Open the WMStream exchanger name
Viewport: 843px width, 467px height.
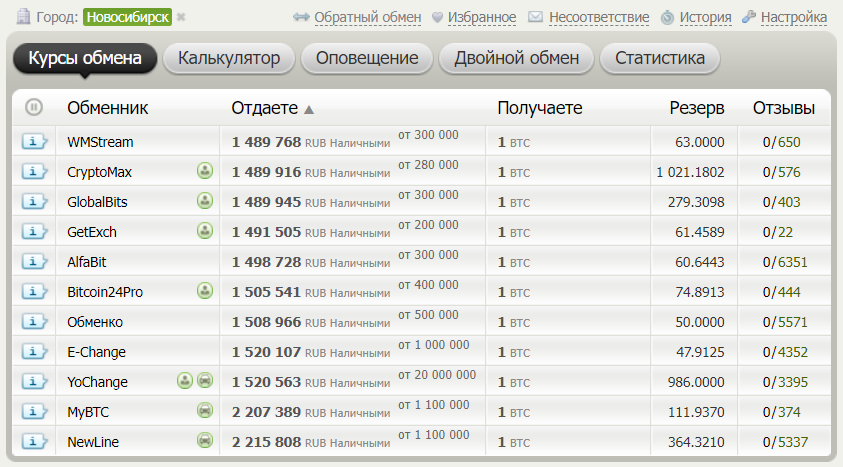pos(100,142)
